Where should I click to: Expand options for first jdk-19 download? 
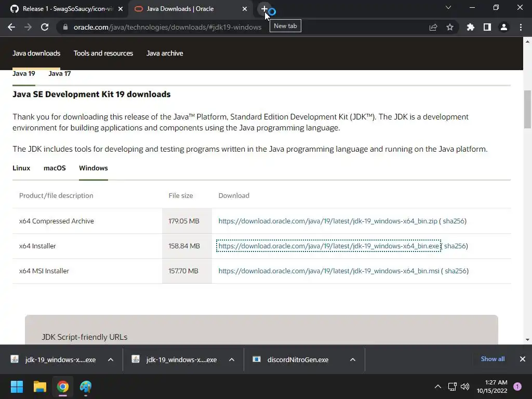[111, 360]
